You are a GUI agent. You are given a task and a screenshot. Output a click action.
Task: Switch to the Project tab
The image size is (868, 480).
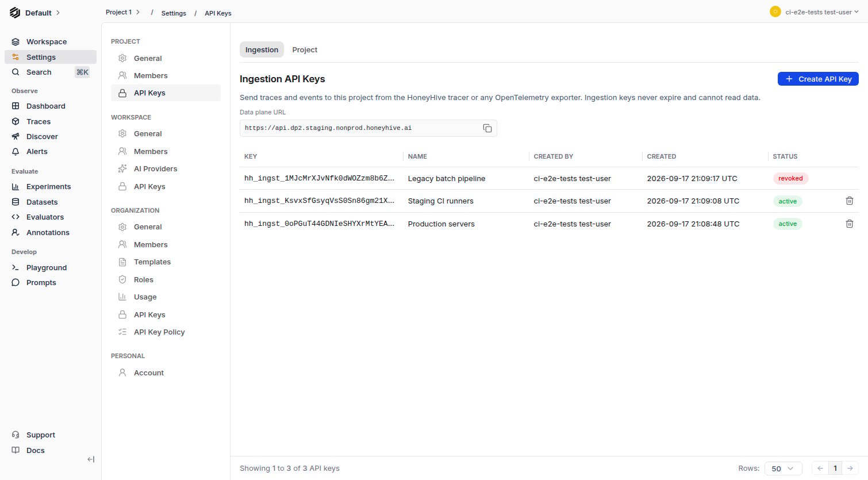(x=305, y=49)
